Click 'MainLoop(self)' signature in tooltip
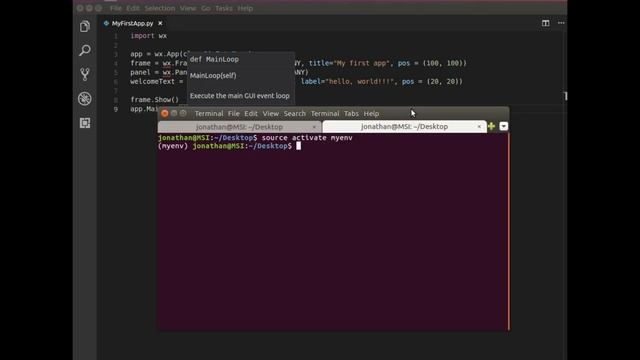The height and width of the screenshot is (360, 640). pos(213,76)
